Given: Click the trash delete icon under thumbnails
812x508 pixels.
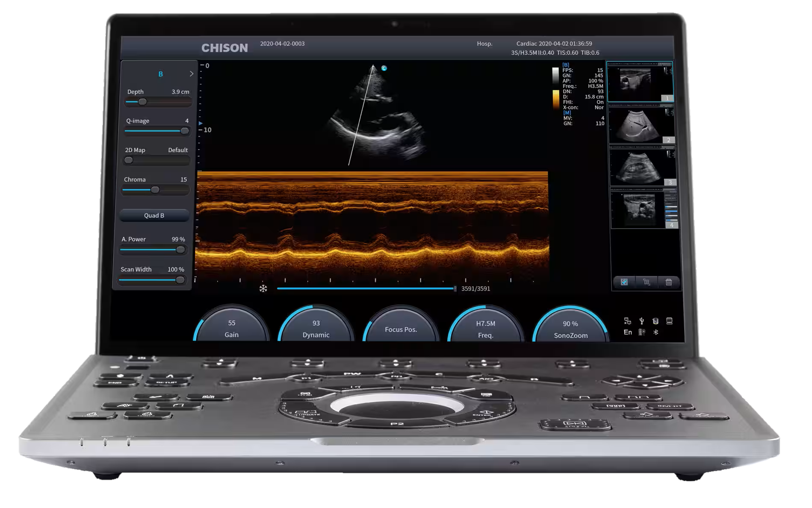Looking at the screenshot, I should [669, 282].
